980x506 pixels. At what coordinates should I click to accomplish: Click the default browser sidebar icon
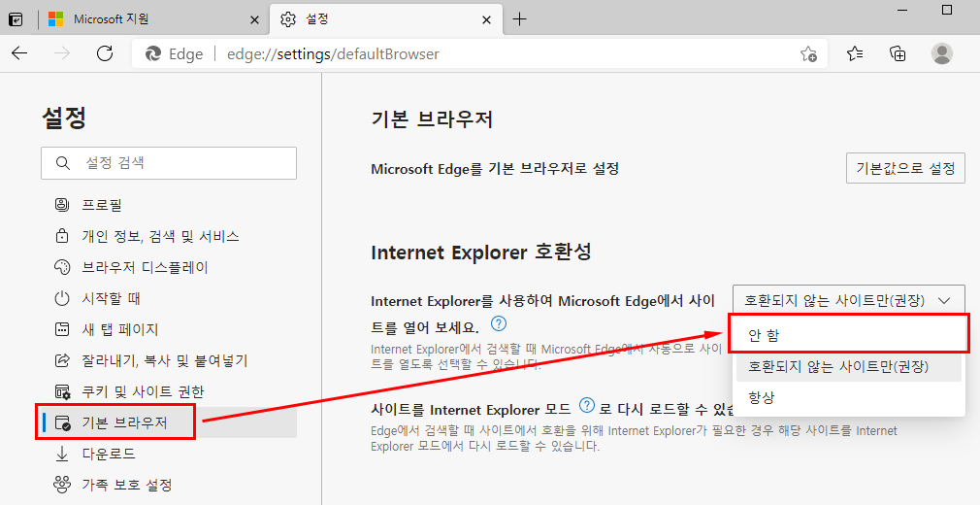[x=62, y=422]
